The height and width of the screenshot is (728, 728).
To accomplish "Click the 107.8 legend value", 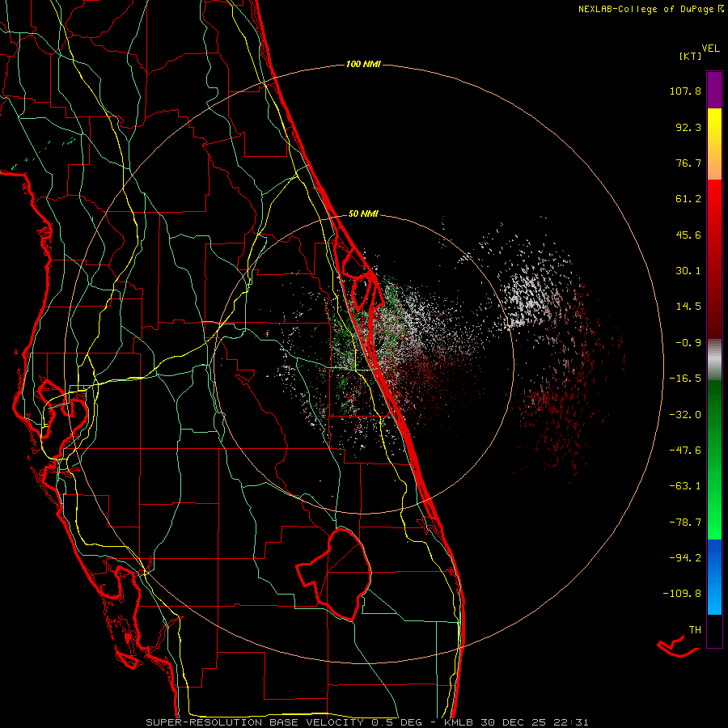I will (685, 91).
